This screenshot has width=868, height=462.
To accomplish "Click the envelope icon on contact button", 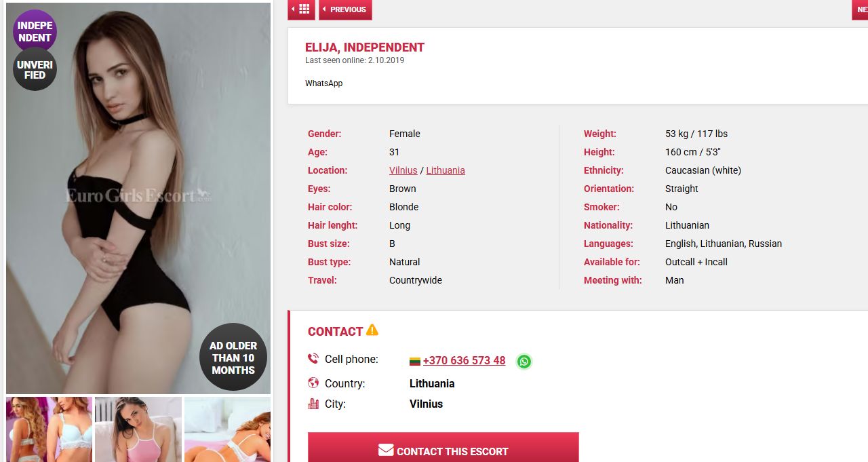I will 386,450.
